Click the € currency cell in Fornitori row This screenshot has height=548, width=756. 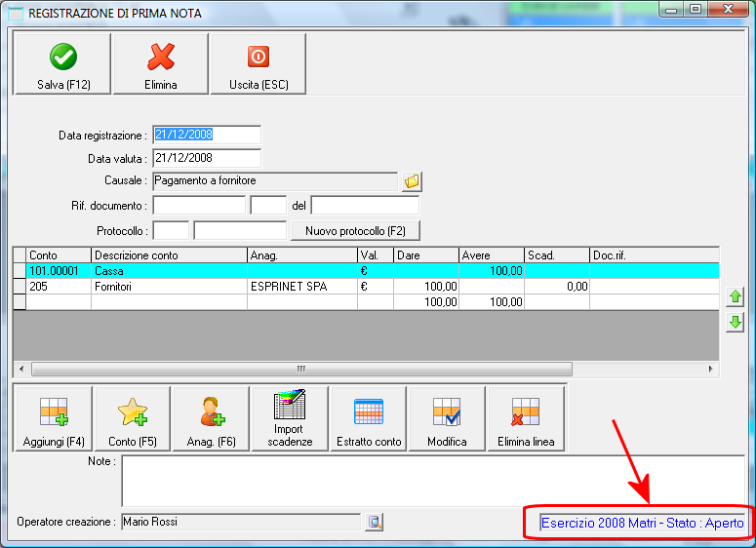pos(376,287)
